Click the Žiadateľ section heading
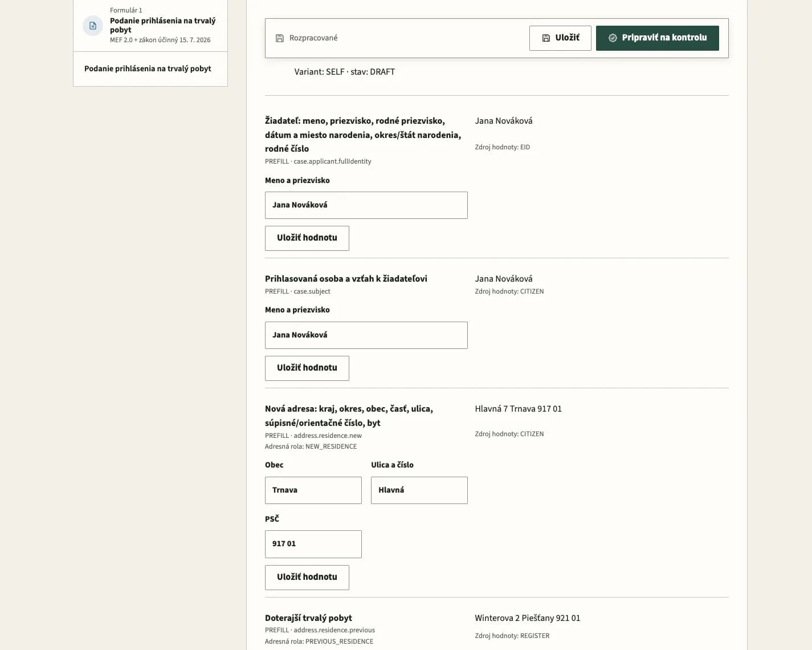 click(x=363, y=135)
